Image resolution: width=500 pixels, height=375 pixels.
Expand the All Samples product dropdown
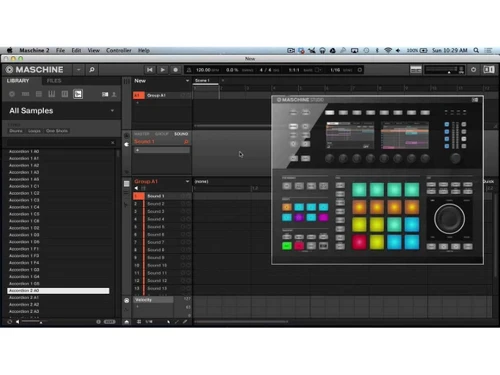coord(112,110)
